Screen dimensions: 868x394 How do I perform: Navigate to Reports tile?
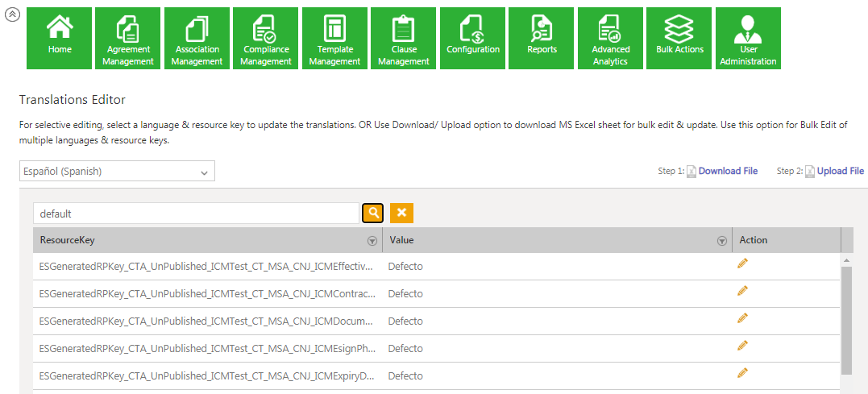pos(542,38)
